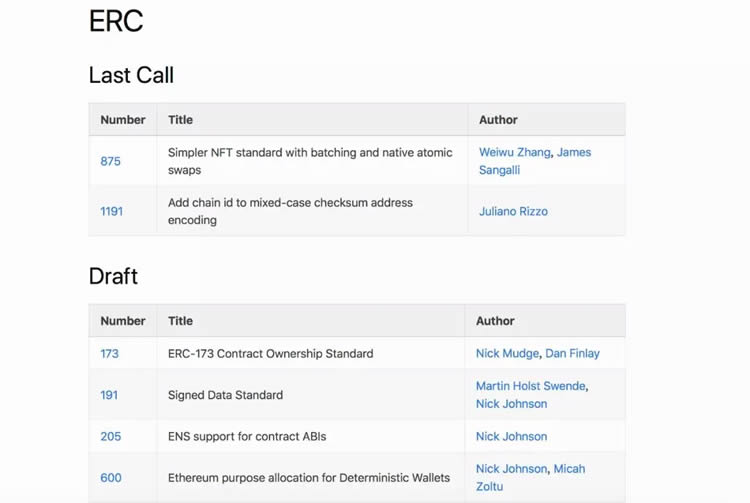Open Micah Zoltu author link
The width and height of the screenshot is (750, 503).
[530, 477]
